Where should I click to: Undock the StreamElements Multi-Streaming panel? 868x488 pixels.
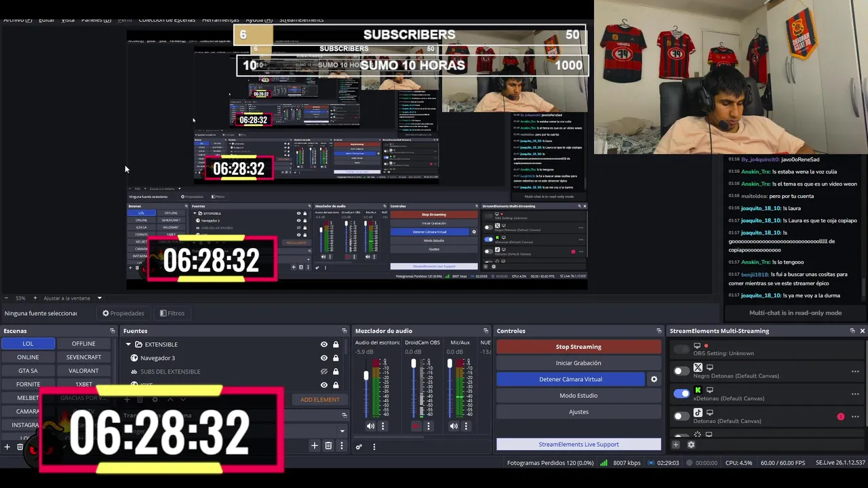tap(852, 331)
